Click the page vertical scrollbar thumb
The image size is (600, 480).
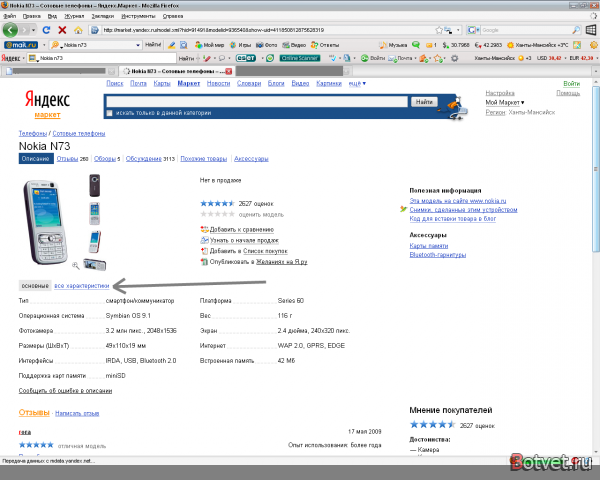(596, 169)
